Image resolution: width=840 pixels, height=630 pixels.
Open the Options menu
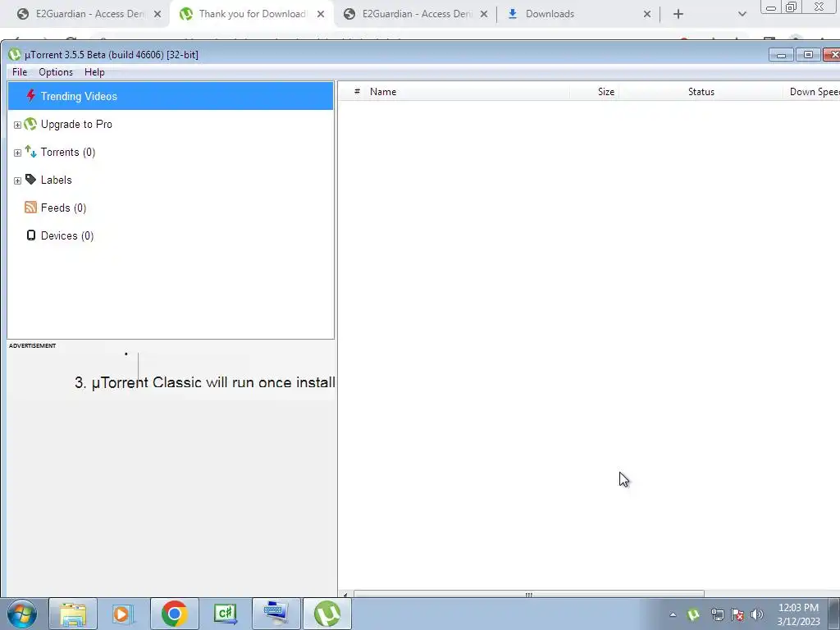tap(56, 72)
